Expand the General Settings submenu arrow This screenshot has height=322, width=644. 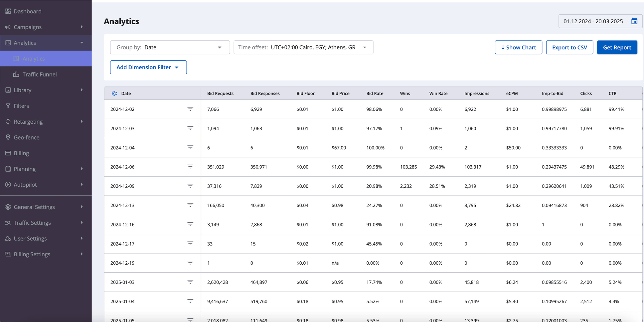[82, 207]
